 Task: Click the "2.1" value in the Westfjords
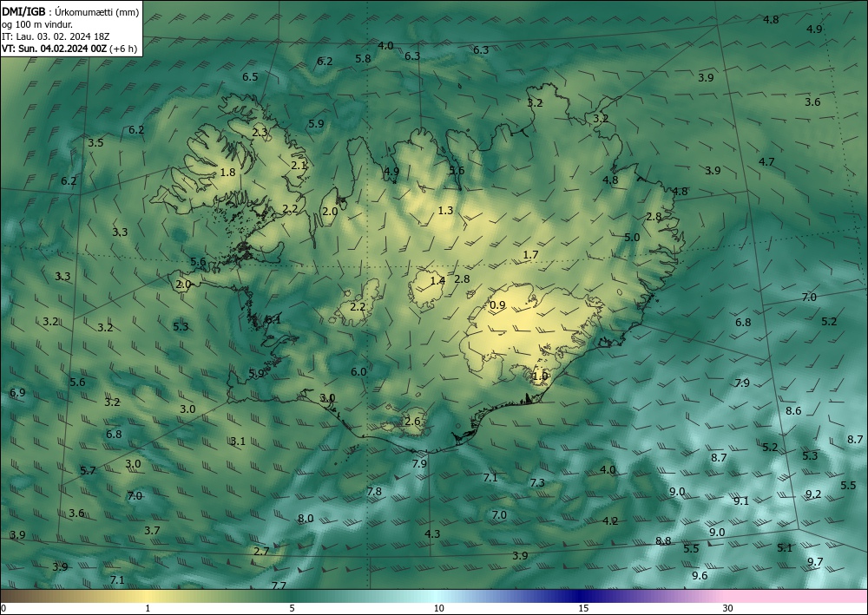[x=299, y=165]
